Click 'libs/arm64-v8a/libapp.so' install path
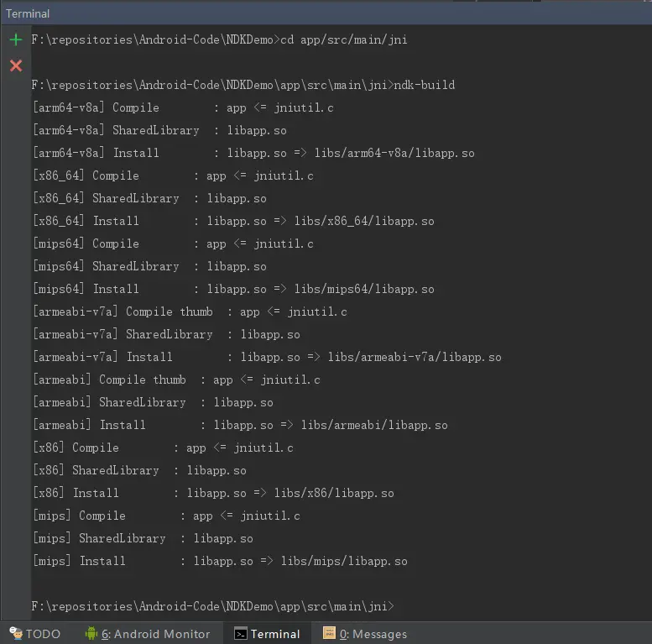652x644 pixels. pos(394,153)
